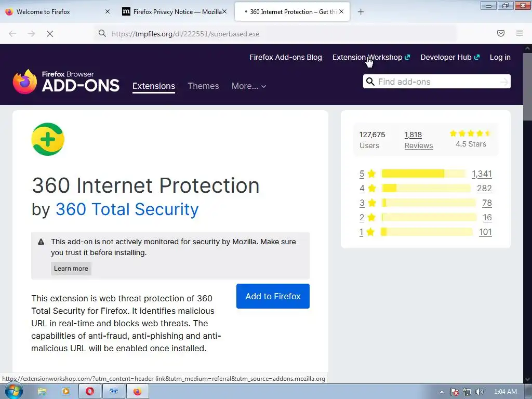Select the 360 Internet Protection tab
Screen dimensions: 532x399
coord(292,11)
